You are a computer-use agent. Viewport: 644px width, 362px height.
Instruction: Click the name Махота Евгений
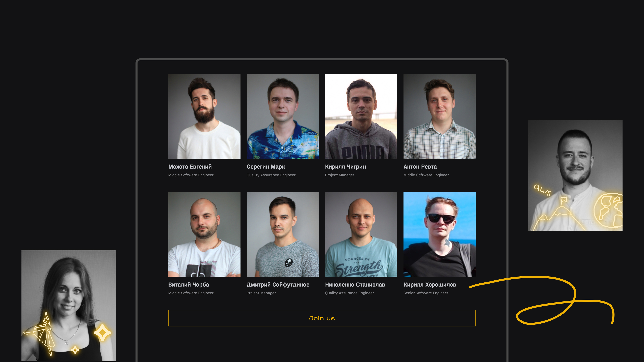(190, 167)
